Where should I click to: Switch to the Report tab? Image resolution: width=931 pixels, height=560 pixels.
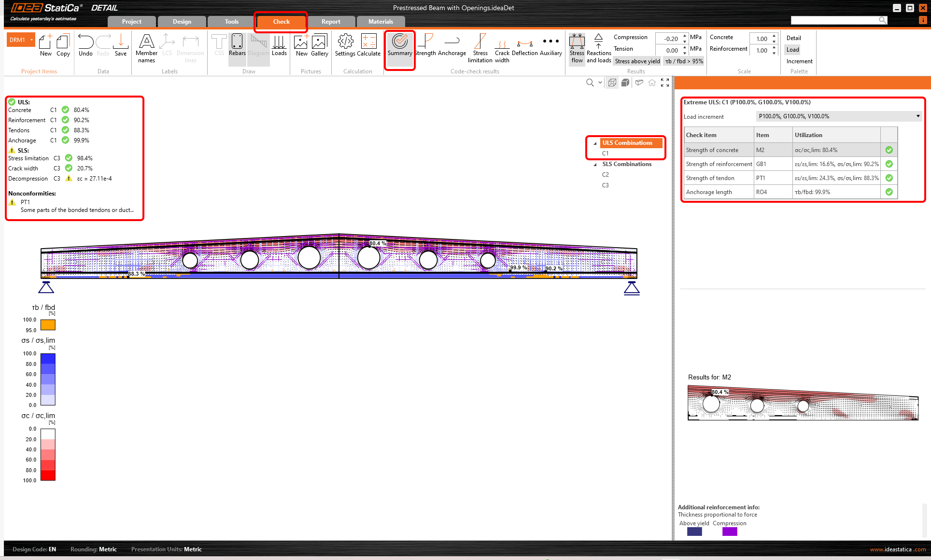click(x=331, y=22)
